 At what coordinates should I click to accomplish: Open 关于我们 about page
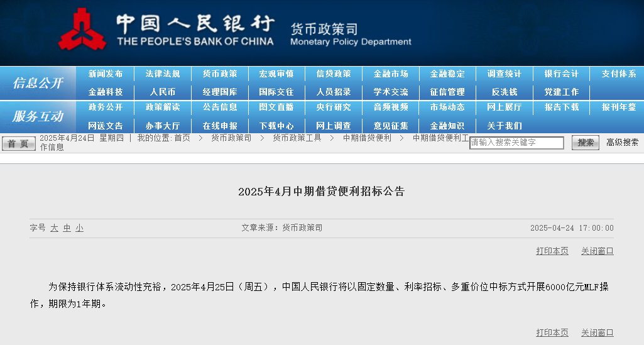tap(504, 126)
